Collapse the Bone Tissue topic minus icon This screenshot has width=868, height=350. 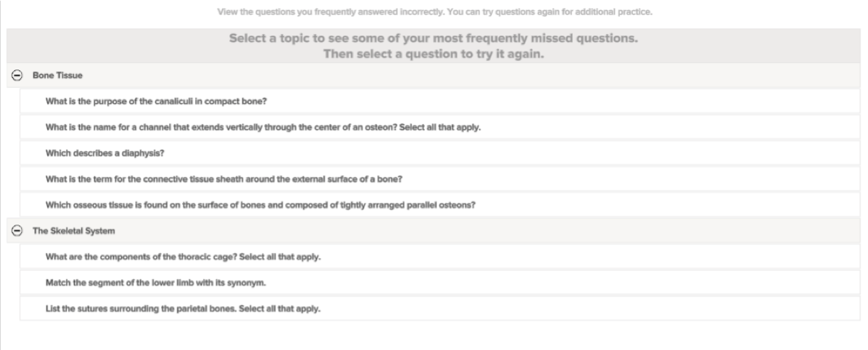(17, 75)
